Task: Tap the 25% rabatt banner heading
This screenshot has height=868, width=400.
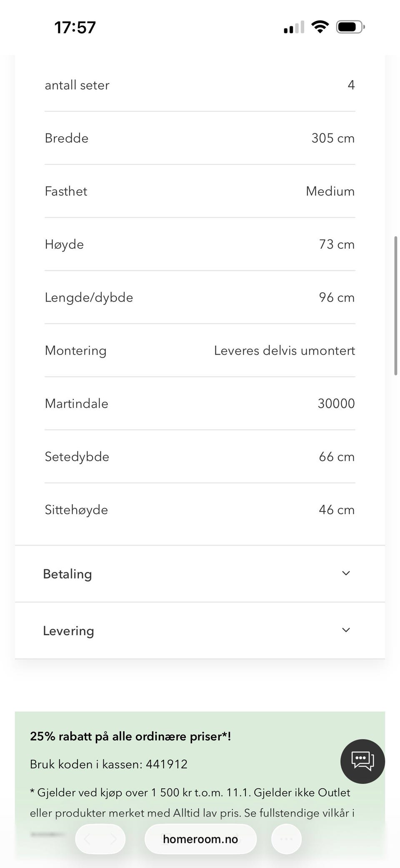Action: click(130, 736)
